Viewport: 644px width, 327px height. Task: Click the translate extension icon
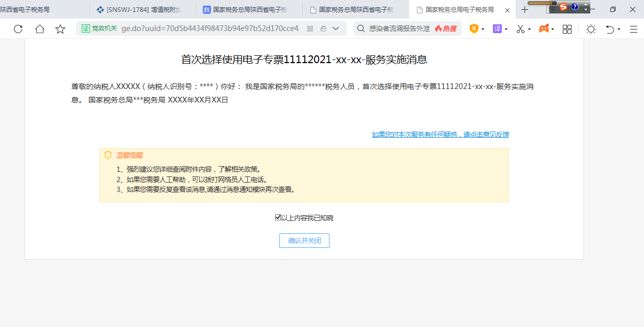coord(497,29)
